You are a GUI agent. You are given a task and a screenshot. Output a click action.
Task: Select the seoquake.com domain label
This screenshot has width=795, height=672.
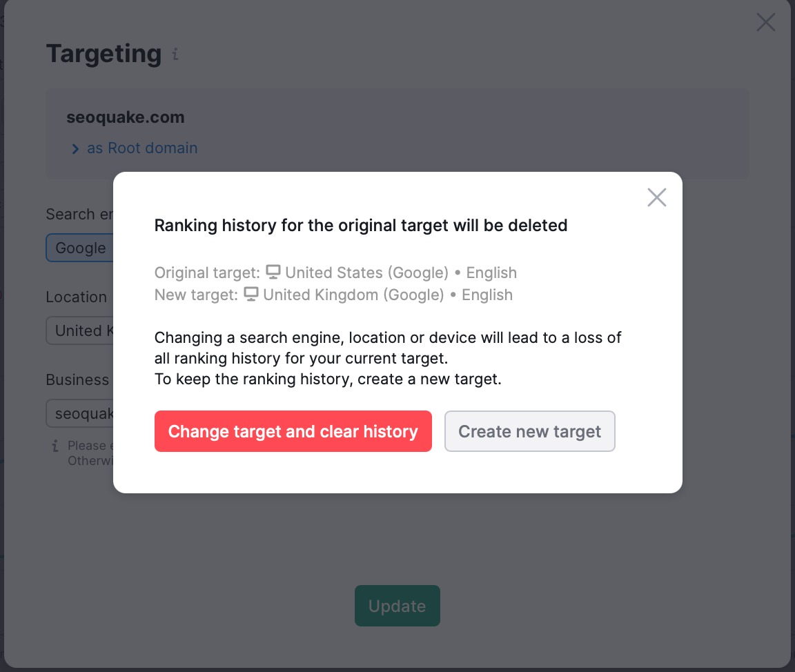point(126,117)
